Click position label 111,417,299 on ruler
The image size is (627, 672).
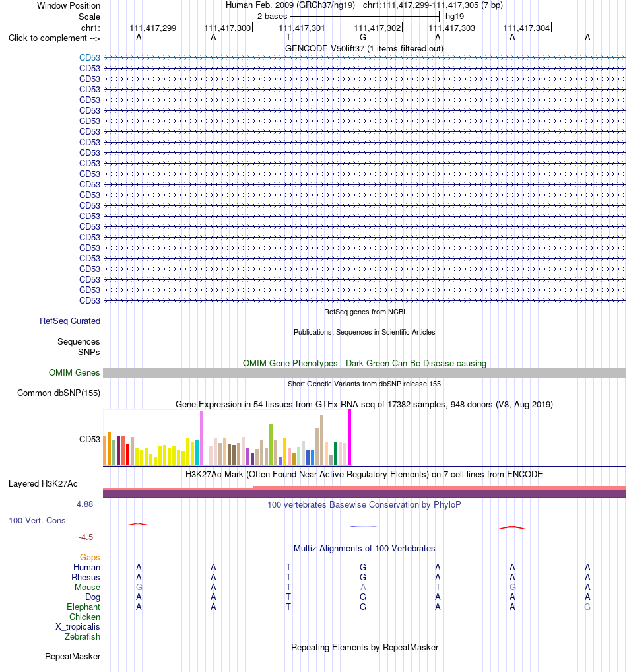click(x=153, y=28)
